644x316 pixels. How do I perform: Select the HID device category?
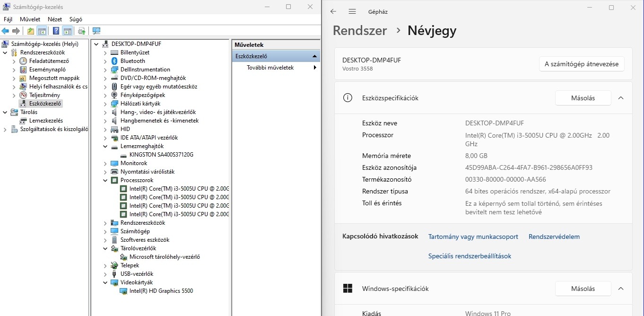tap(125, 129)
